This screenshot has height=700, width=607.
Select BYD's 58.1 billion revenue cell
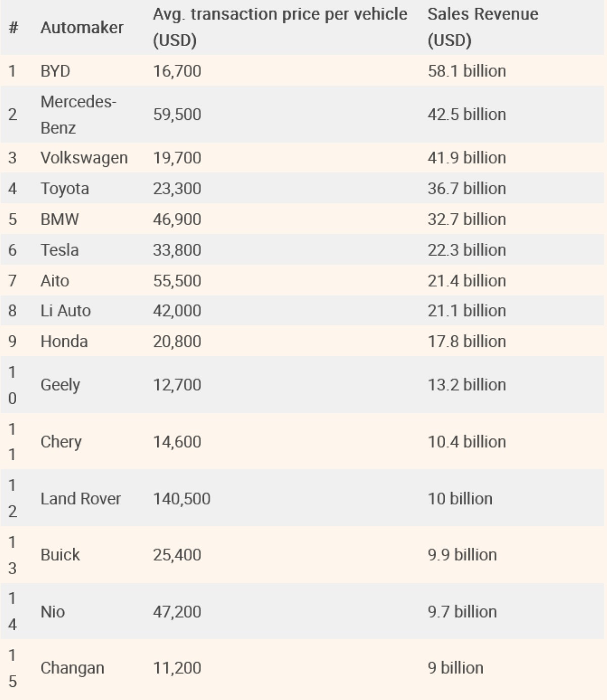click(466, 71)
